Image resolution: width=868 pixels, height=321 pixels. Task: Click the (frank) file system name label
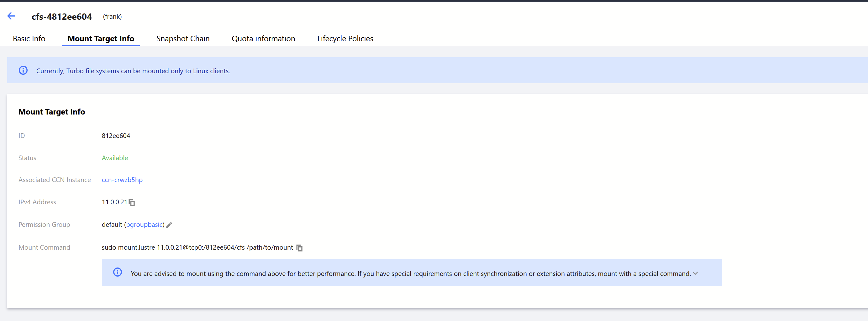coord(112,17)
